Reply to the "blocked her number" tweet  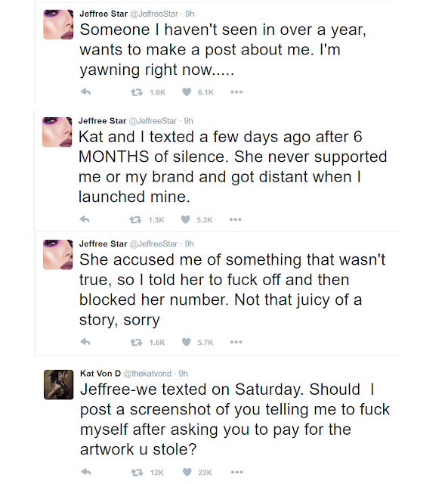pos(85,342)
